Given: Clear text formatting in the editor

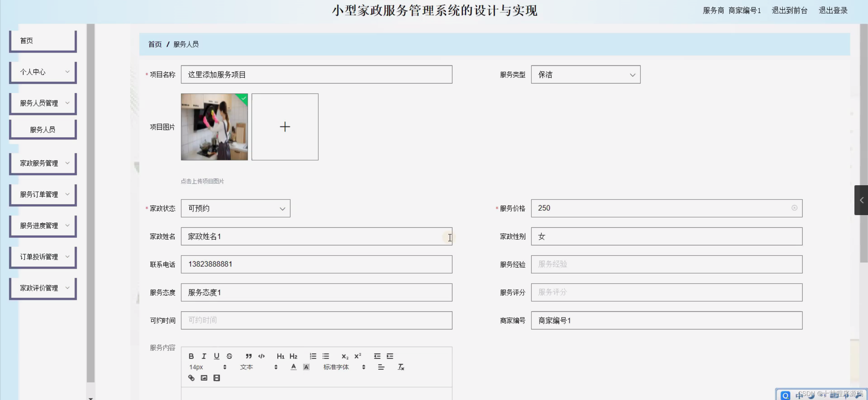Looking at the screenshot, I should pyautogui.click(x=401, y=367).
